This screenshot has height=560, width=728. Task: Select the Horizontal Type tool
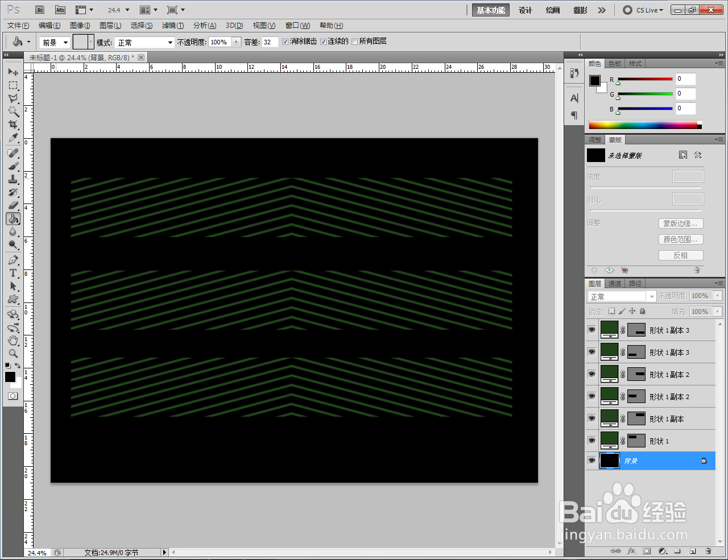pyautogui.click(x=13, y=273)
